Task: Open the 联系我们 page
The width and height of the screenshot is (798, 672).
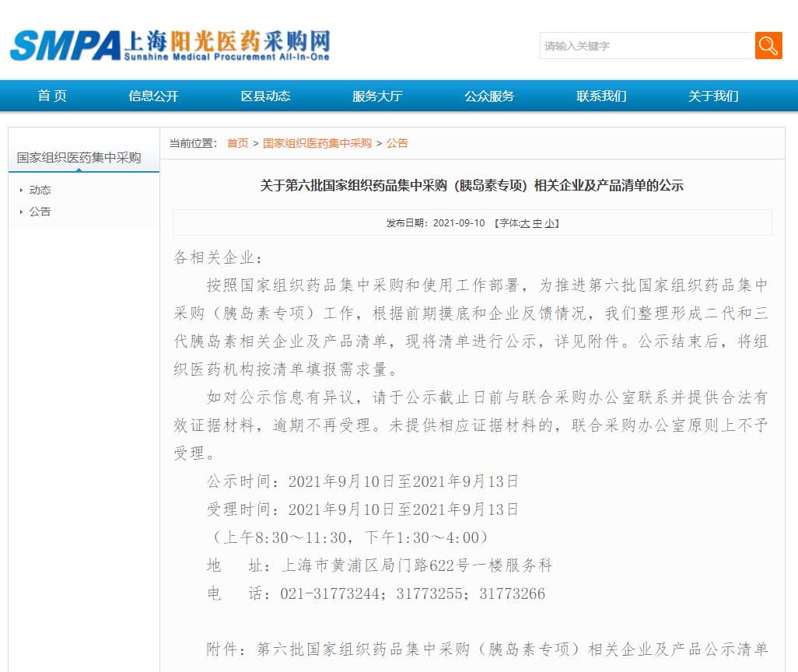Action: pos(600,96)
